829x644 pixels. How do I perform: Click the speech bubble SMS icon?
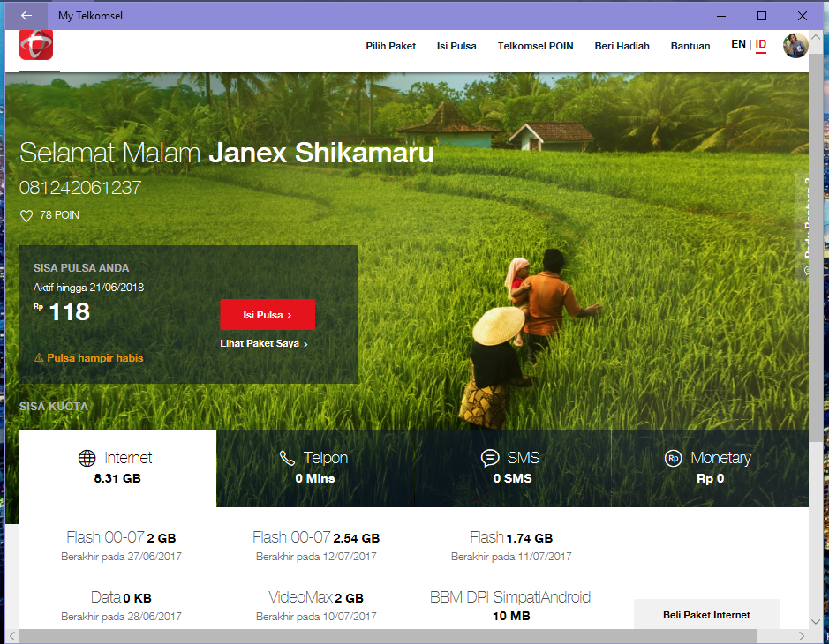(490, 458)
